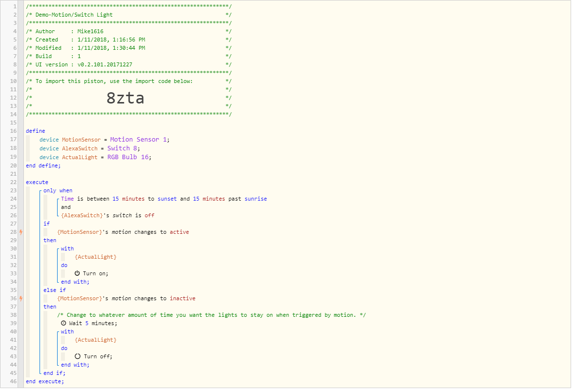Click the define keyword
Viewport: 575px width, 392px height.
coord(36,131)
